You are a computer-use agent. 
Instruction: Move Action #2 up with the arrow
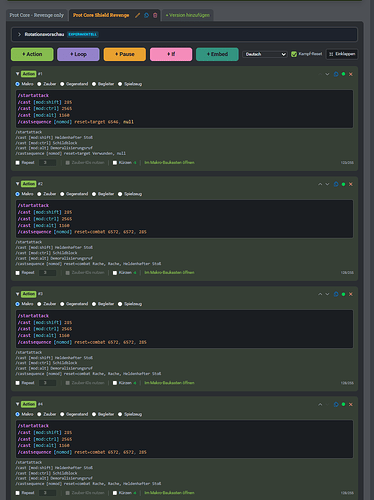click(320, 184)
